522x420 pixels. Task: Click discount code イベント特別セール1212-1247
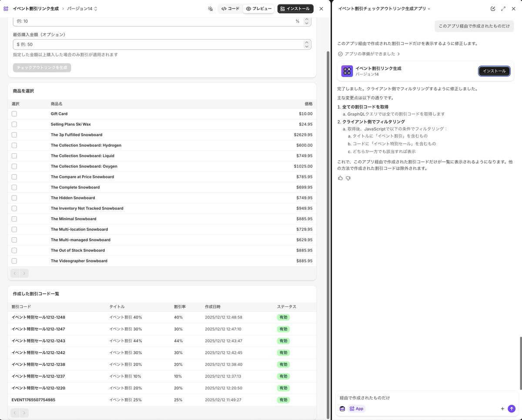tap(38, 329)
